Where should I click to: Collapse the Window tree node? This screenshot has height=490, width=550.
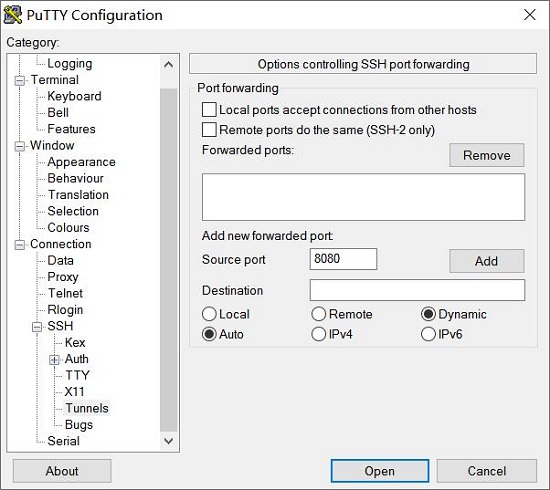[20, 146]
